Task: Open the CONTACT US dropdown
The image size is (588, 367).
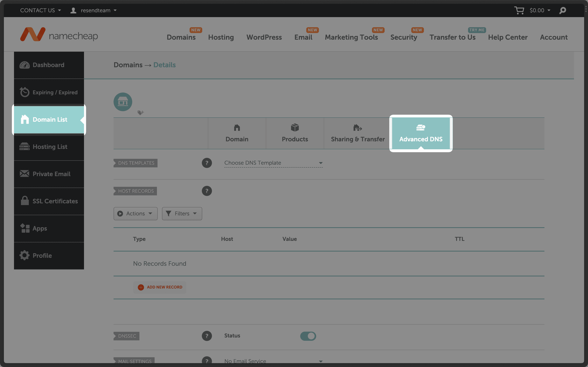Action: click(x=40, y=10)
